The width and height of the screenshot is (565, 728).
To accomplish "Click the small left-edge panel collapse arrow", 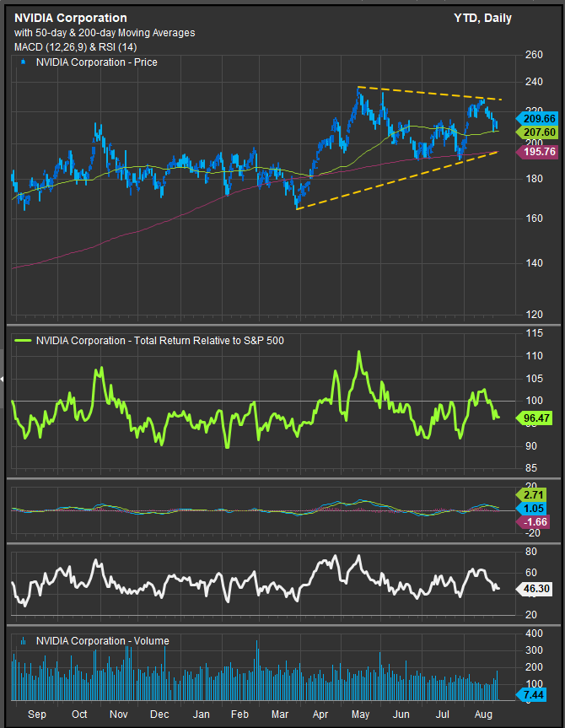I will coord(2,380).
